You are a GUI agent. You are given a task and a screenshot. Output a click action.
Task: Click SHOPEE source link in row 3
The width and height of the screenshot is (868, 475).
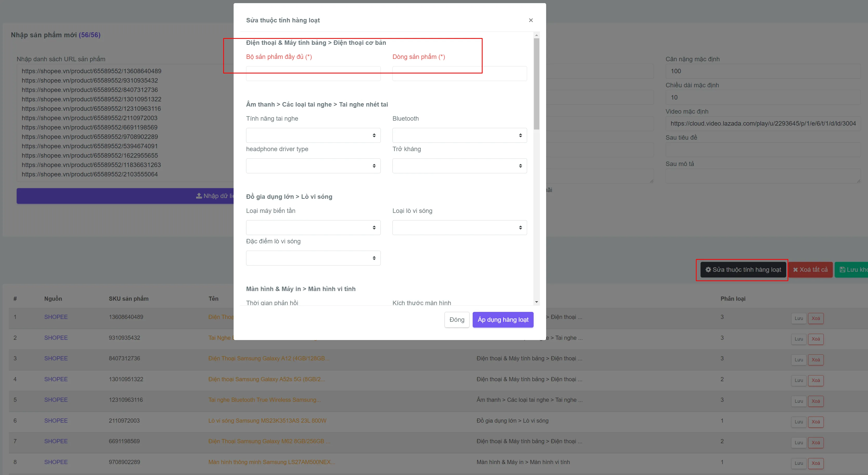point(56,358)
